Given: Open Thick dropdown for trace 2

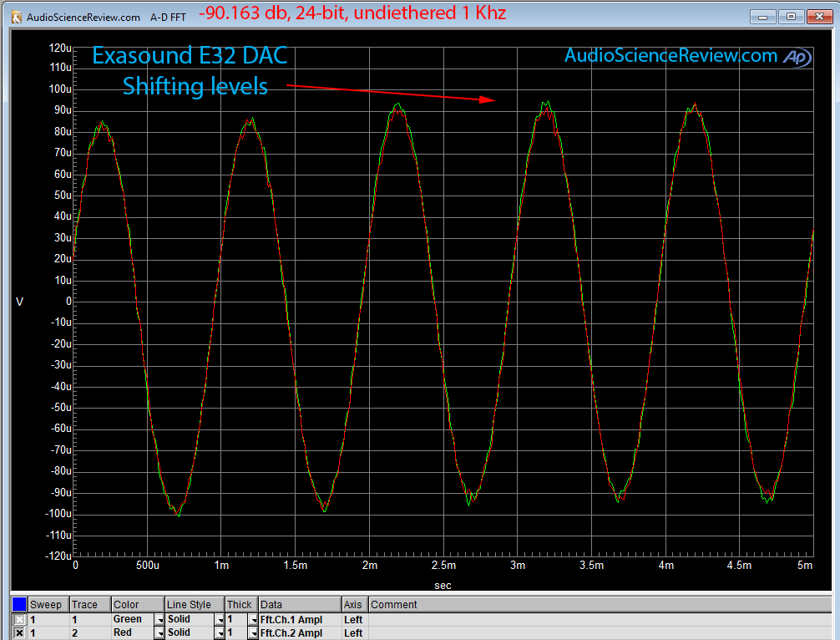Looking at the screenshot, I should [253, 633].
